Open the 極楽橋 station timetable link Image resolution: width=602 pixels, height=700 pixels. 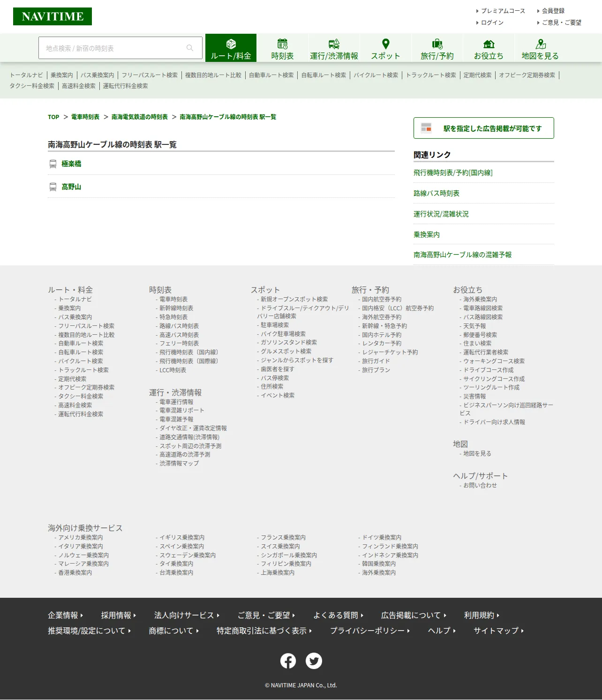(x=71, y=164)
